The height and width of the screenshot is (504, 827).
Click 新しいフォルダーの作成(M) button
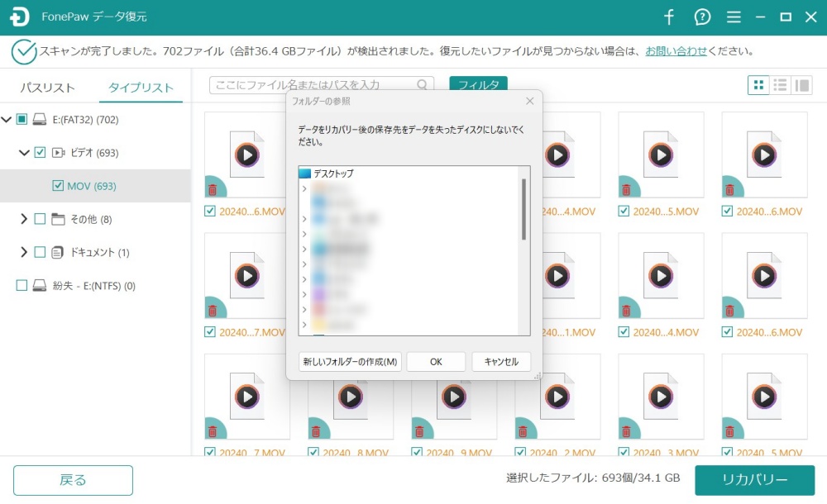[x=350, y=362]
